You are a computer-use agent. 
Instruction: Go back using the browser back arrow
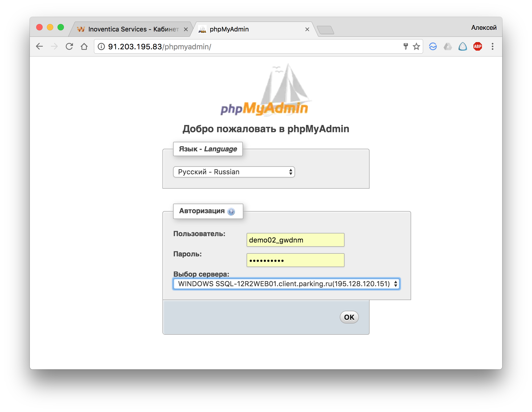tap(39, 46)
